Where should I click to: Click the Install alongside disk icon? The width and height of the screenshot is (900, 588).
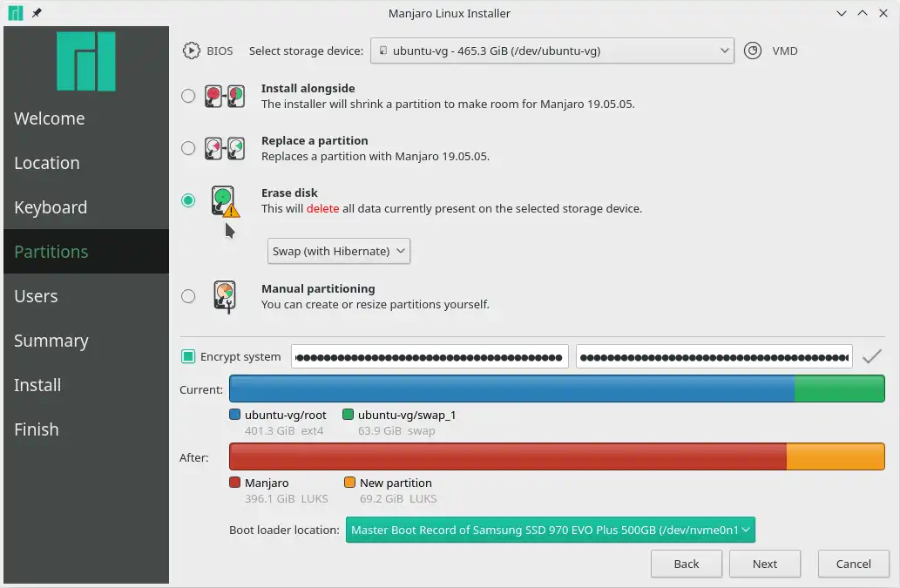225,97
